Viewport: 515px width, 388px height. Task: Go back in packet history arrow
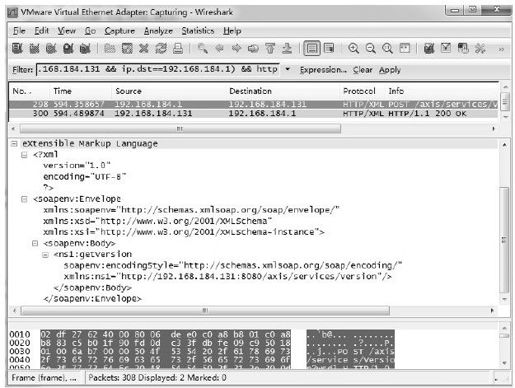[219, 49]
